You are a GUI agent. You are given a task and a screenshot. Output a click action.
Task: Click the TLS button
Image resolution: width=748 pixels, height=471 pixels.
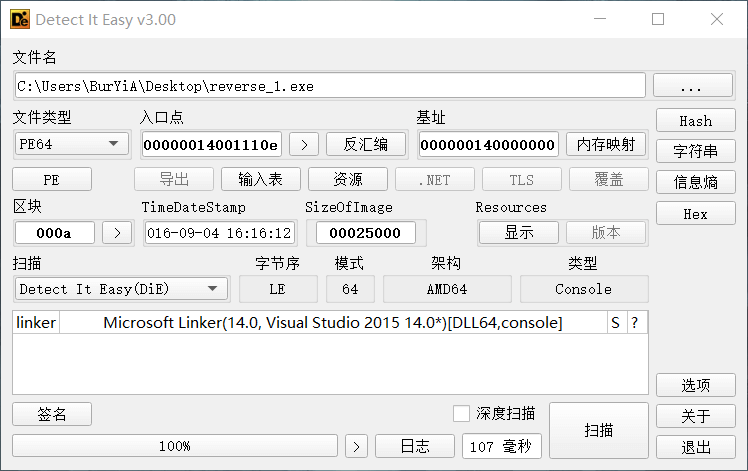tap(522, 179)
